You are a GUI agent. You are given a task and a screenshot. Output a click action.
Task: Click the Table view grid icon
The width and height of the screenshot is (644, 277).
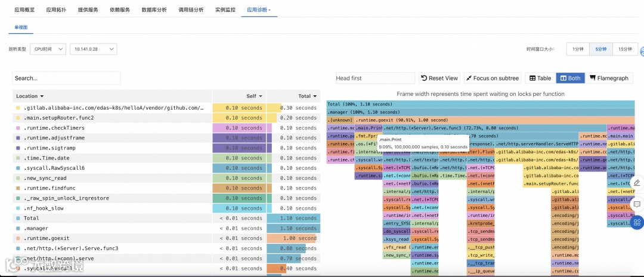pos(532,78)
